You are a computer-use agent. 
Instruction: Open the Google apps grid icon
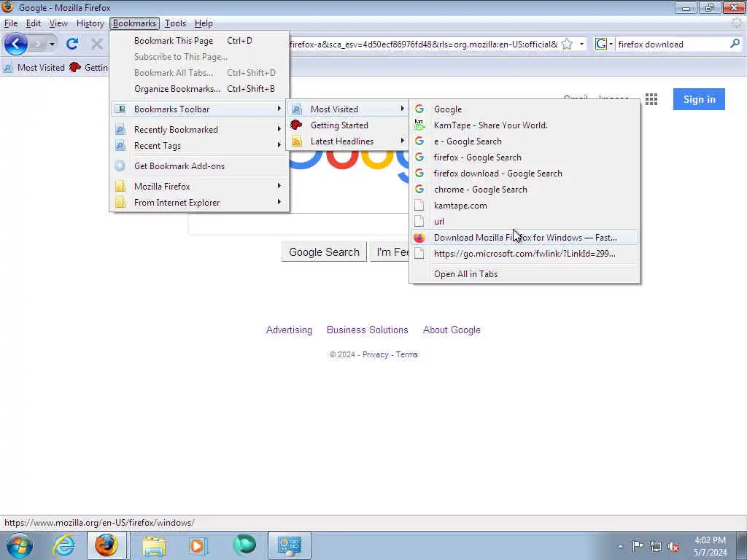[x=651, y=99]
